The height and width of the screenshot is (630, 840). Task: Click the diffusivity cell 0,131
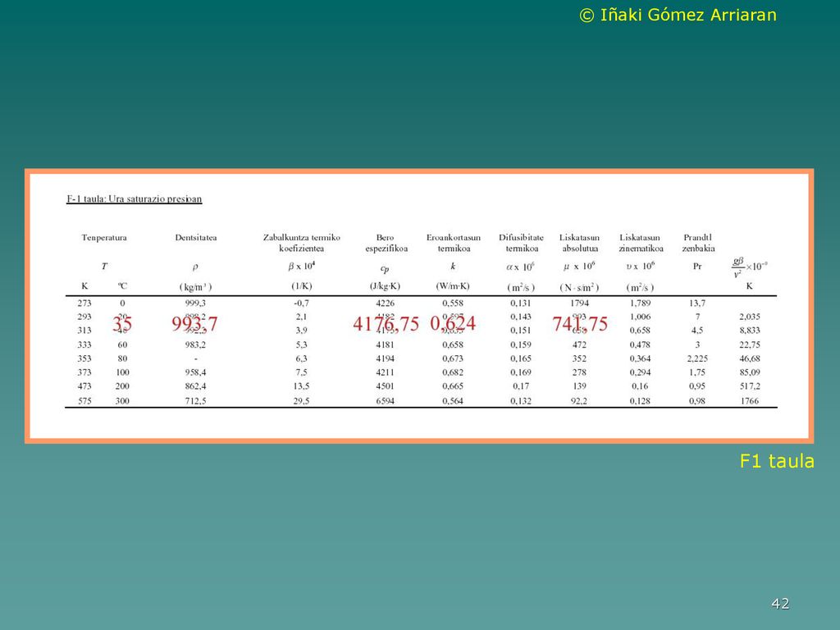pyautogui.click(x=521, y=304)
